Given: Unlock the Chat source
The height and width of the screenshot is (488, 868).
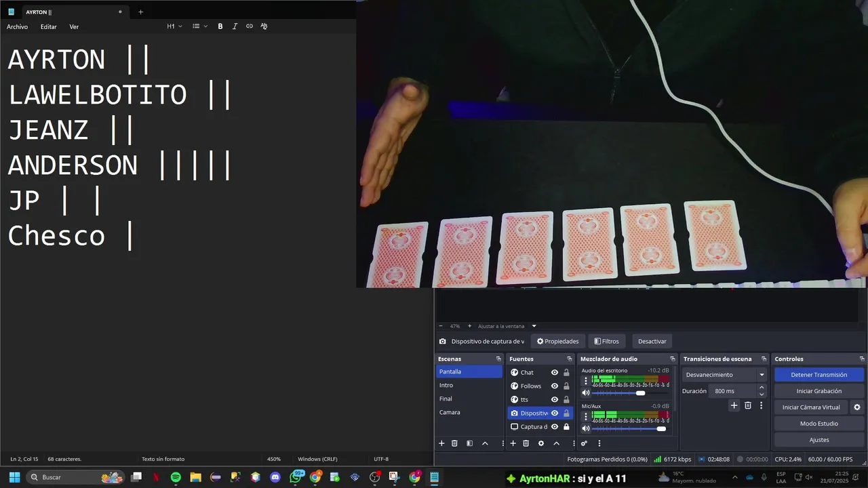Looking at the screenshot, I should pyautogui.click(x=566, y=372).
